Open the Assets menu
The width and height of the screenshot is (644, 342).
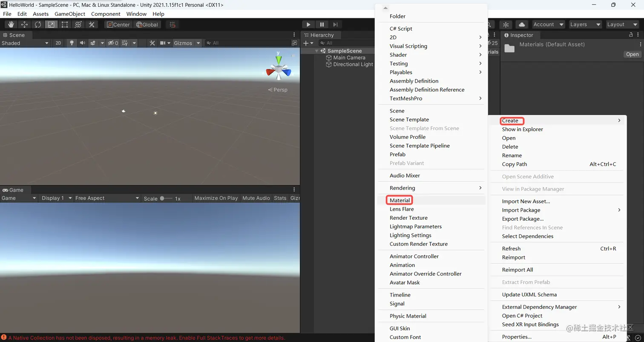(x=41, y=14)
